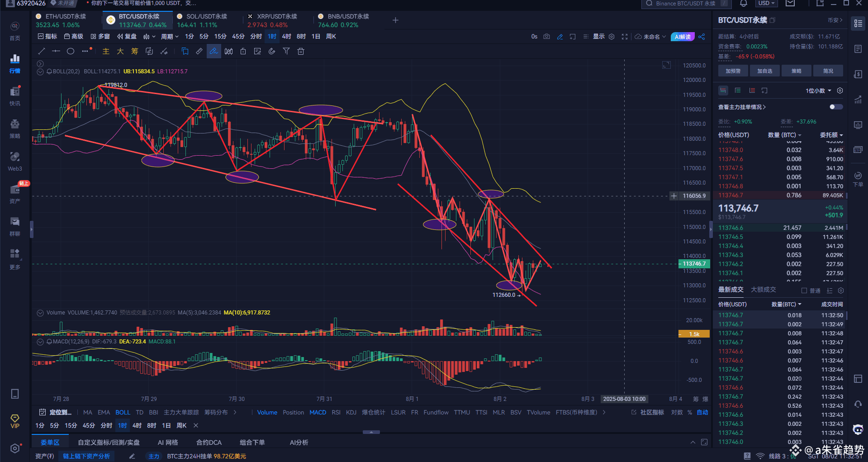Share the chart via share icon
Viewport: 868px width, 462px height.
coord(702,37)
